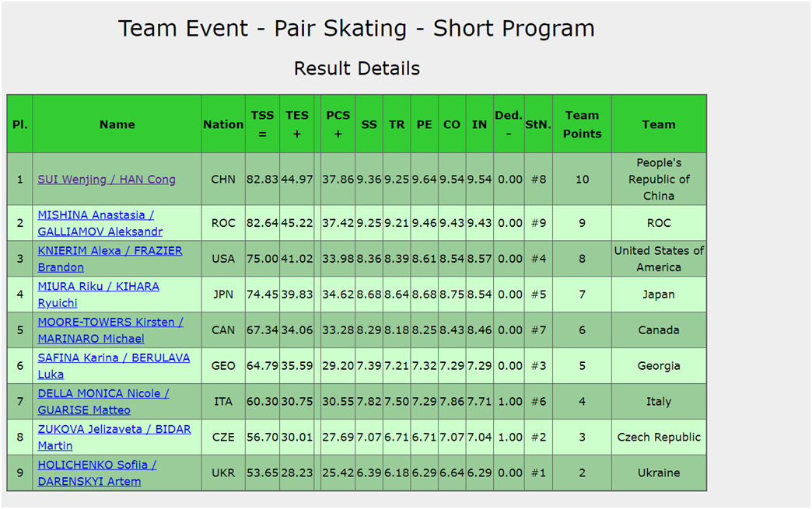This screenshot has height=509, width=812.
Task: Open MOORE-TOWERS Kirsten / MARINARO Michael link
Action: [x=110, y=330]
